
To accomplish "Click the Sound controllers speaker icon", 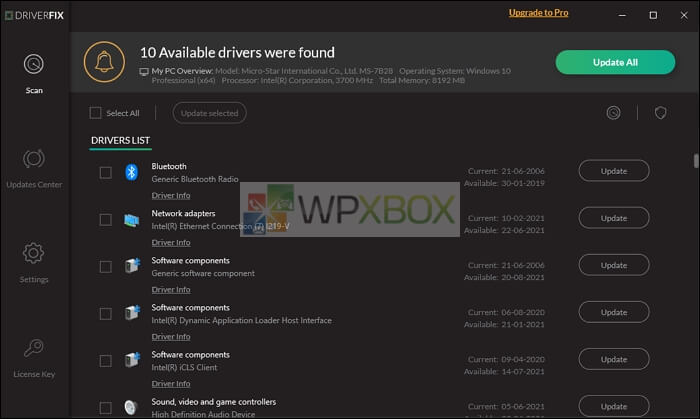I will click(x=130, y=407).
